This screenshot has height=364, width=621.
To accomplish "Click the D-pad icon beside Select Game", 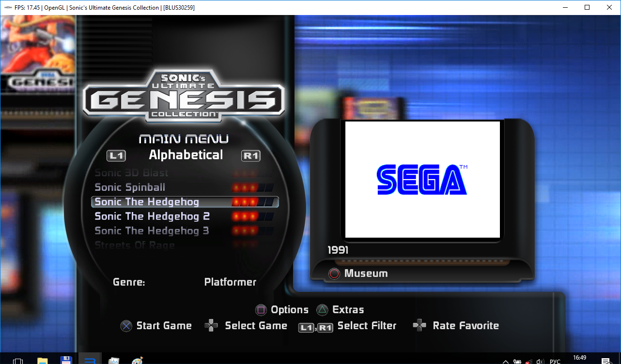I will coord(211,326).
